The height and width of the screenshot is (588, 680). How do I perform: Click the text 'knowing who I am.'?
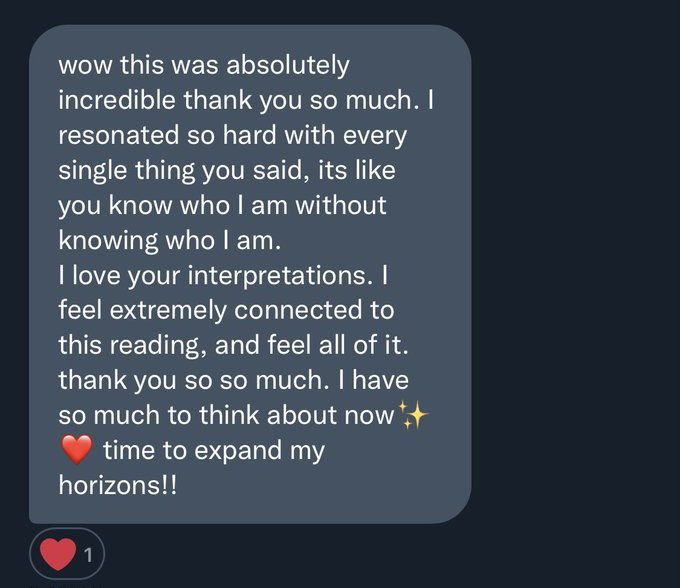point(170,240)
